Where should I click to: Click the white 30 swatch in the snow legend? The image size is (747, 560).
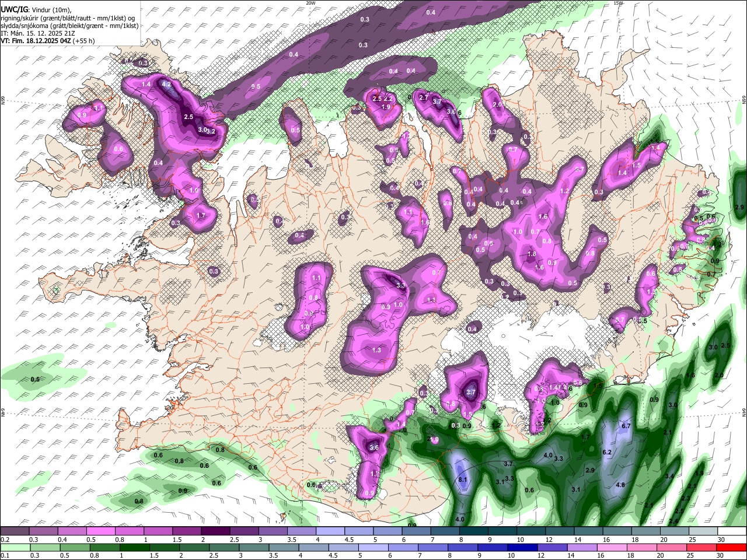(731, 531)
